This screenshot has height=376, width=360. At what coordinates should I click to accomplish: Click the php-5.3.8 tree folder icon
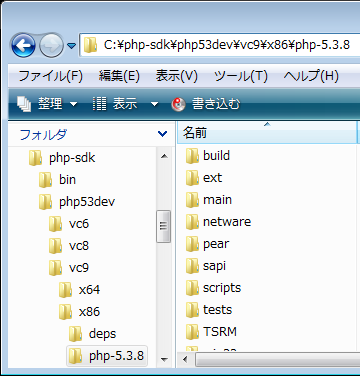coord(75,356)
